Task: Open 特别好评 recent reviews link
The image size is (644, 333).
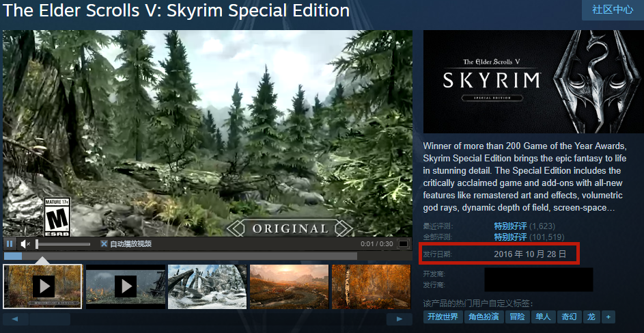Action: click(x=510, y=226)
